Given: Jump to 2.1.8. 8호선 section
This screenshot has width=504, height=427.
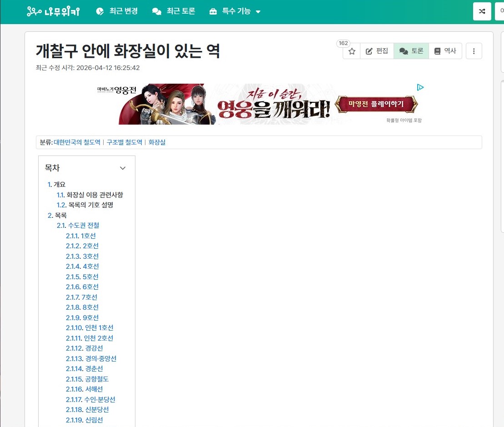Looking at the screenshot, I should [x=82, y=307].
